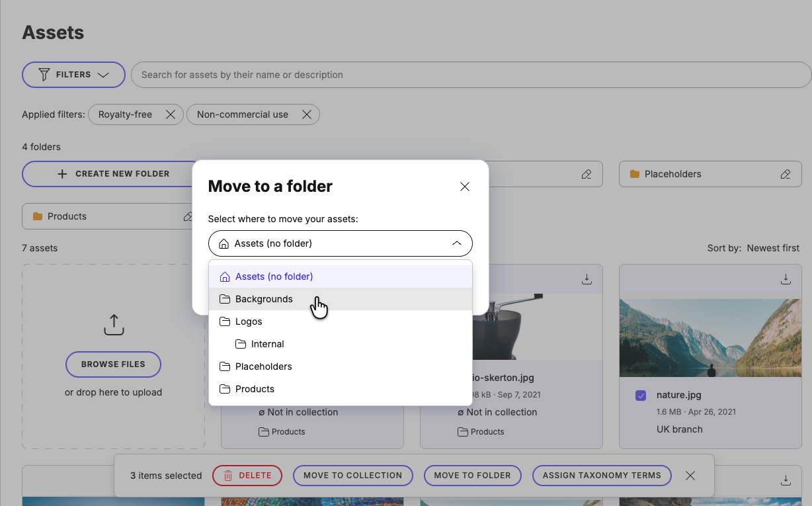Open the Newest first sort dropdown
812x506 pixels.
click(773, 248)
